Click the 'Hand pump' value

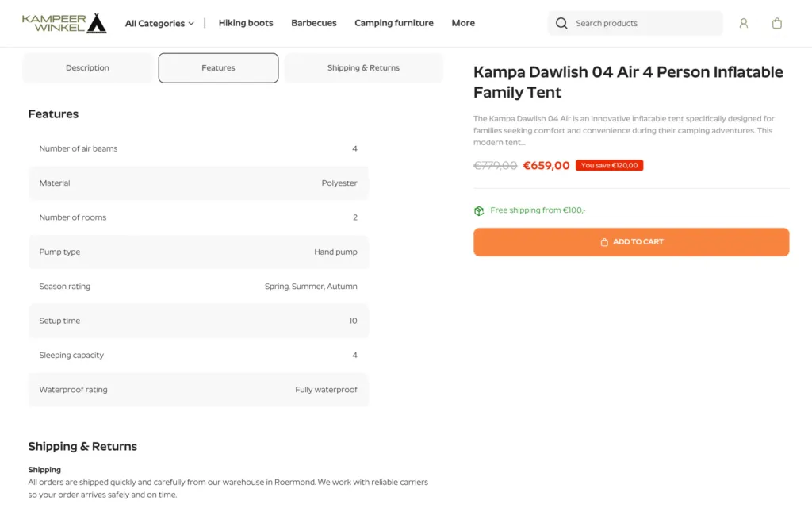[335, 252]
